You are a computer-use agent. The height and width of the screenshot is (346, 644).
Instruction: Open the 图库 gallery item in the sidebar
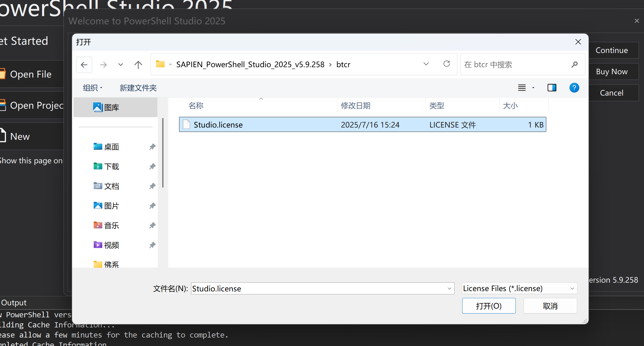pos(111,107)
